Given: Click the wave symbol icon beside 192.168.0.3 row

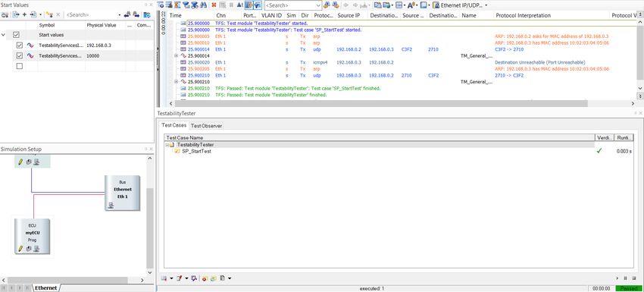Looking at the screenshot, I should pos(30,46).
